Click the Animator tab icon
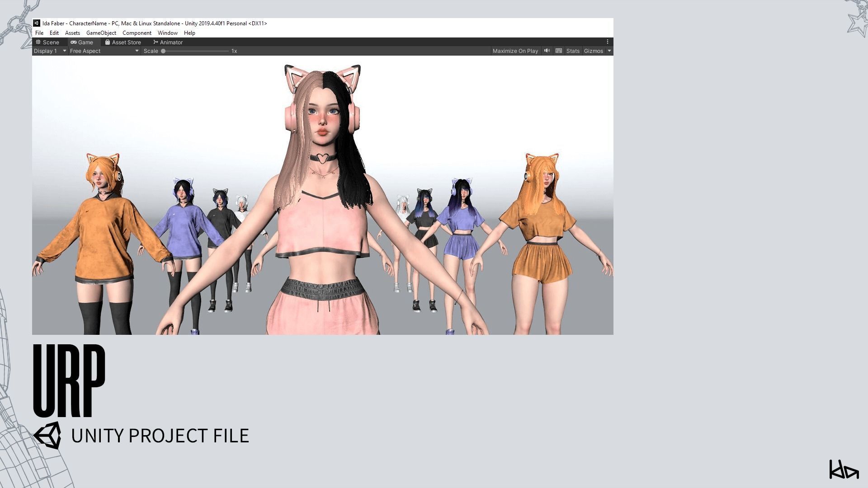Viewport: 868px width, 488px height. (156, 42)
